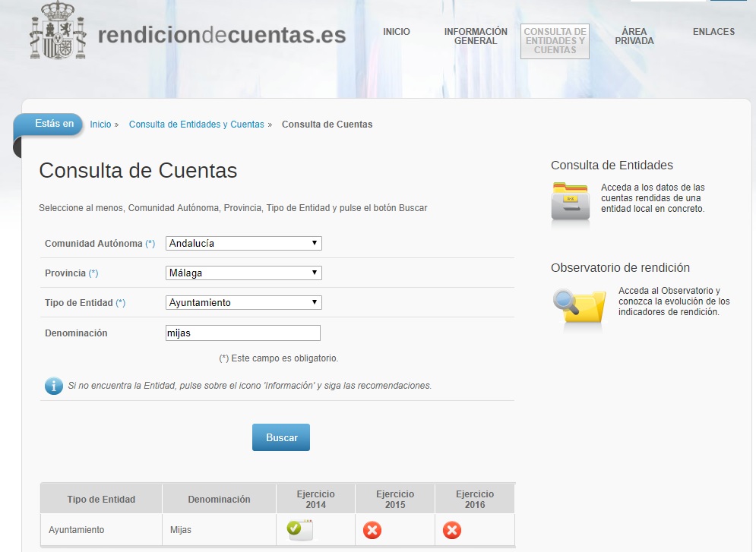The height and width of the screenshot is (552, 756).
Task: Click the red cross icon under Ejercicio 2016
Action: click(452, 530)
